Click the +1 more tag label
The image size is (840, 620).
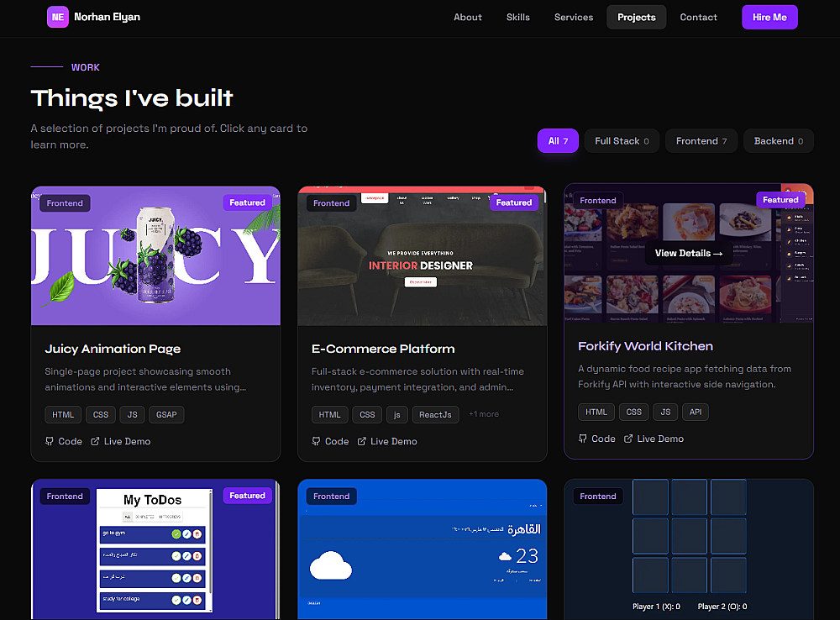pos(484,414)
